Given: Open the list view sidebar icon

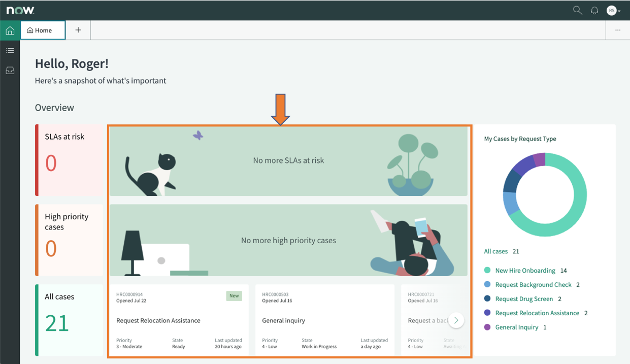Looking at the screenshot, I should pos(10,50).
